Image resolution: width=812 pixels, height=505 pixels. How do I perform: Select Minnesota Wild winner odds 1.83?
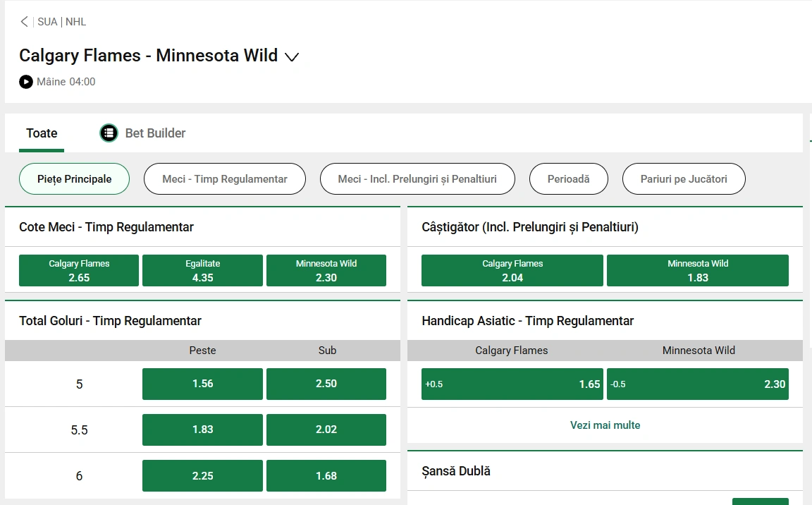tap(697, 271)
